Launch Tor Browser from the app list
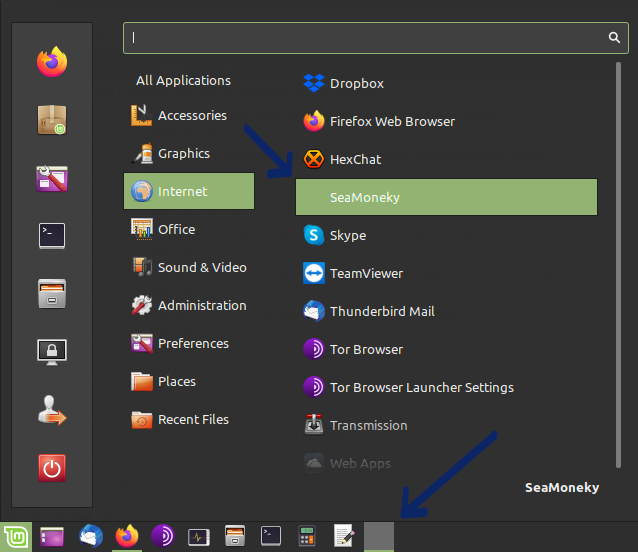The image size is (638, 552). pos(446,349)
